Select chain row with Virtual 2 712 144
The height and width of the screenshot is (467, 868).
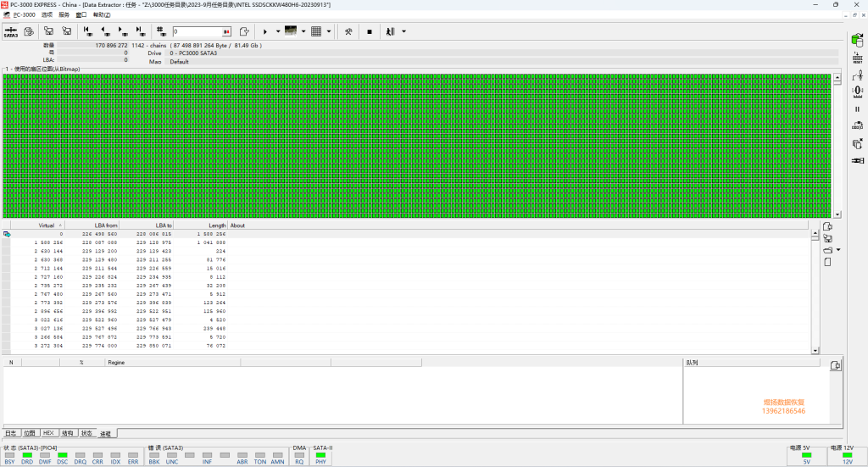pyautogui.click(x=407, y=269)
